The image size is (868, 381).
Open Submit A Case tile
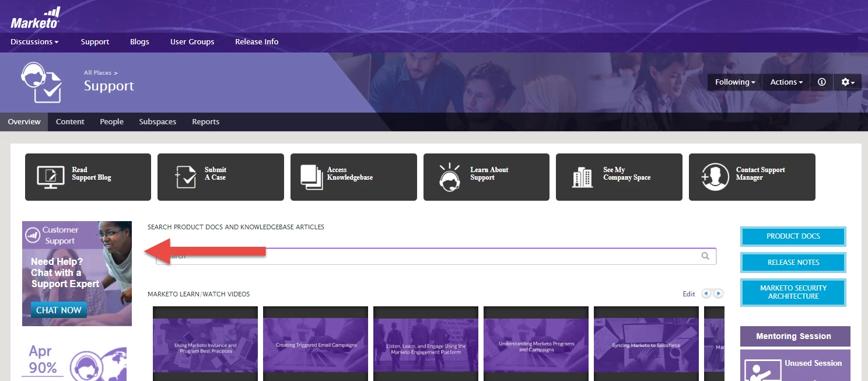[220, 177]
